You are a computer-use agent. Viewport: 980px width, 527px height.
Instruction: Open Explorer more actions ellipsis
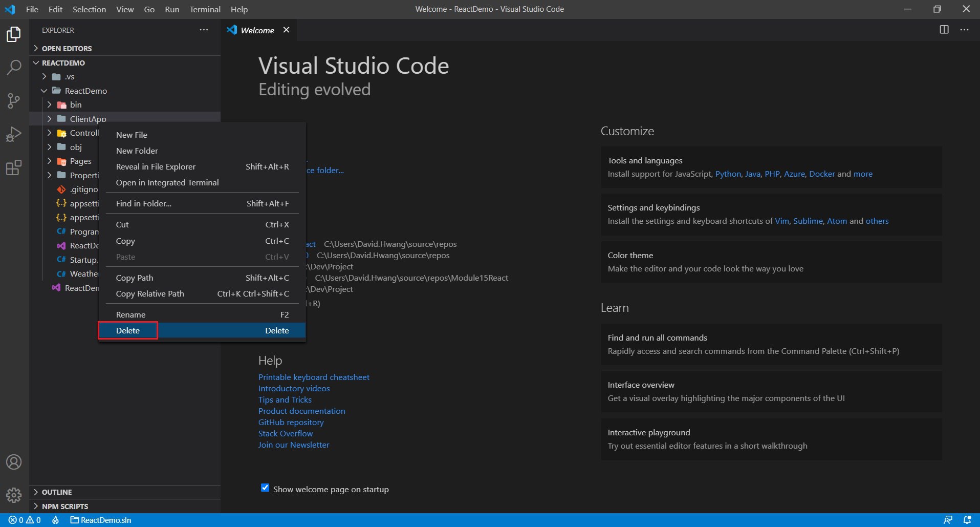point(204,30)
